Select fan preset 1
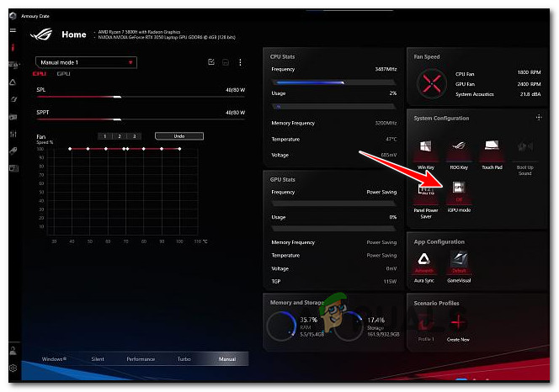The height and width of the screenshot is (392, 559). click(104, 136)
